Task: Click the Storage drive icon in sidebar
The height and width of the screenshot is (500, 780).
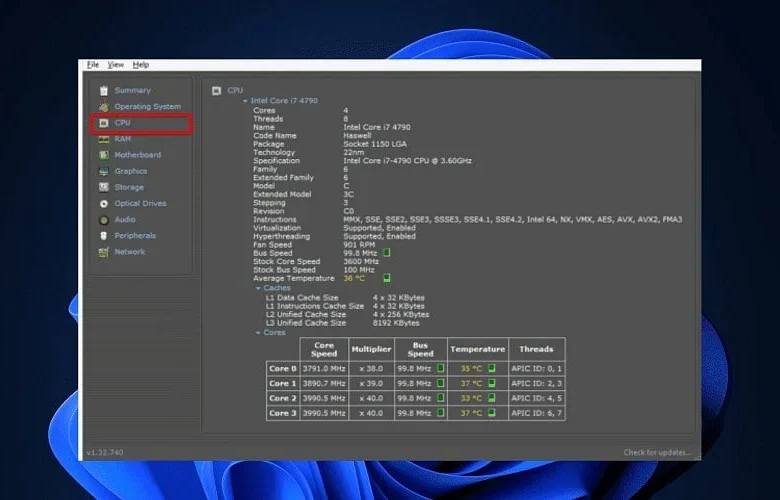Action: pos(103,187)
